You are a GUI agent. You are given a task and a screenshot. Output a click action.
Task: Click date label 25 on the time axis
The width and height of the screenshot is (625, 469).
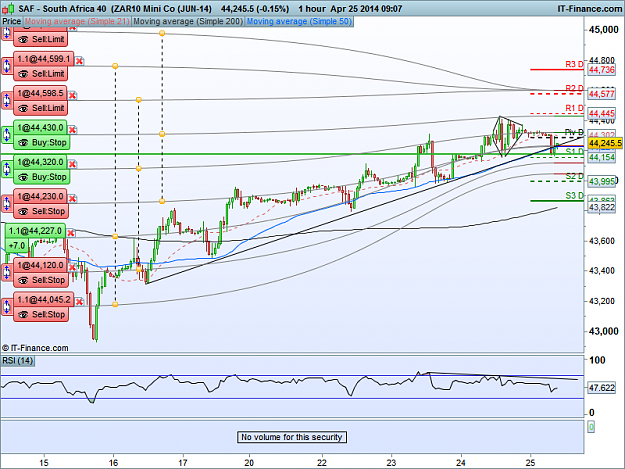tap(530, 463)
